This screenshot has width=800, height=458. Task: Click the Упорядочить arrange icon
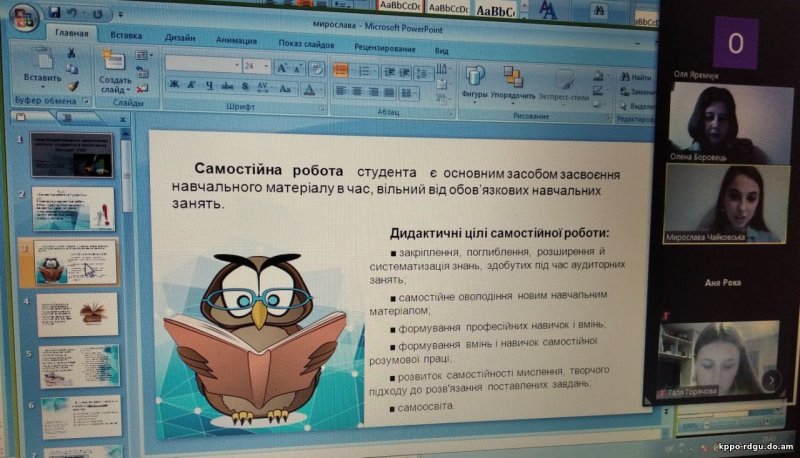[513, 78]
